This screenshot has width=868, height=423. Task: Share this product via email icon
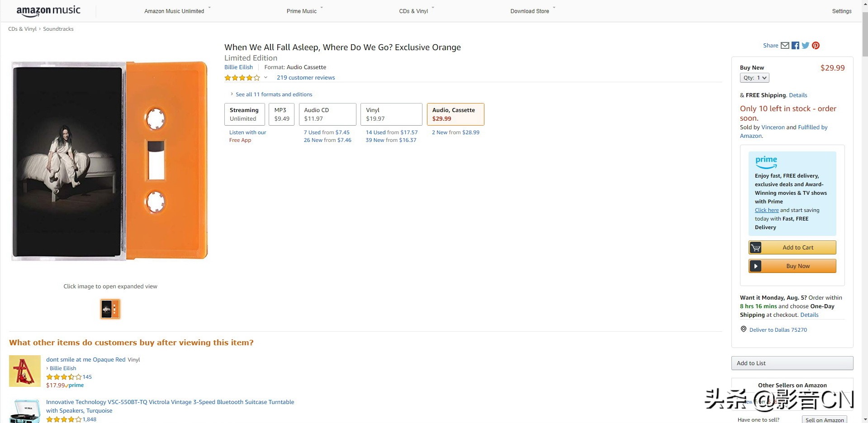[785, 45]
